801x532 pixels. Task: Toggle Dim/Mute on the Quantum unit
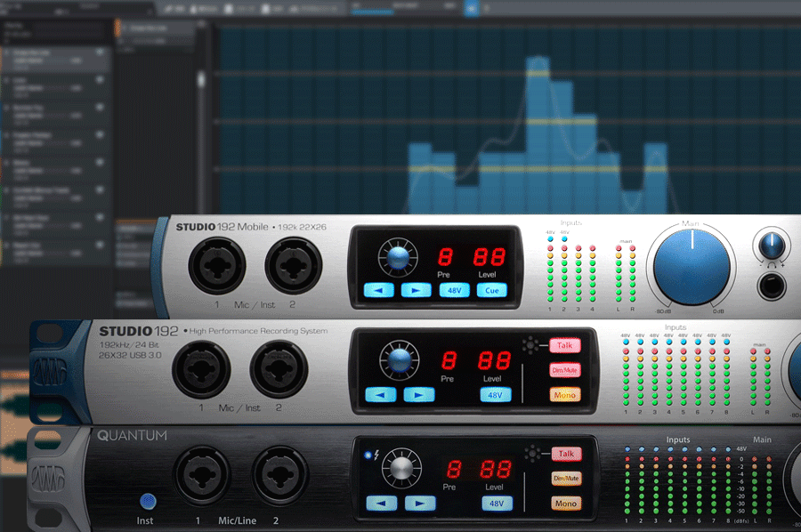tap(566, 479)
